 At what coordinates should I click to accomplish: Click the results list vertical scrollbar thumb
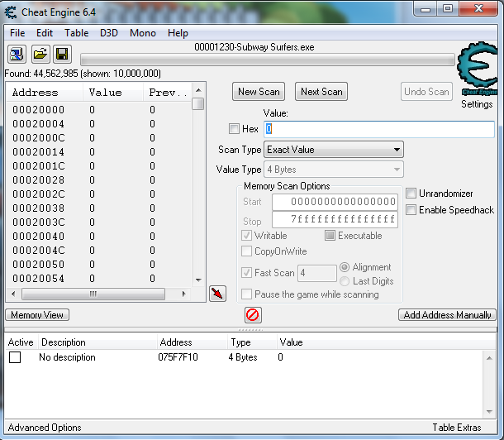pos(198,104)
